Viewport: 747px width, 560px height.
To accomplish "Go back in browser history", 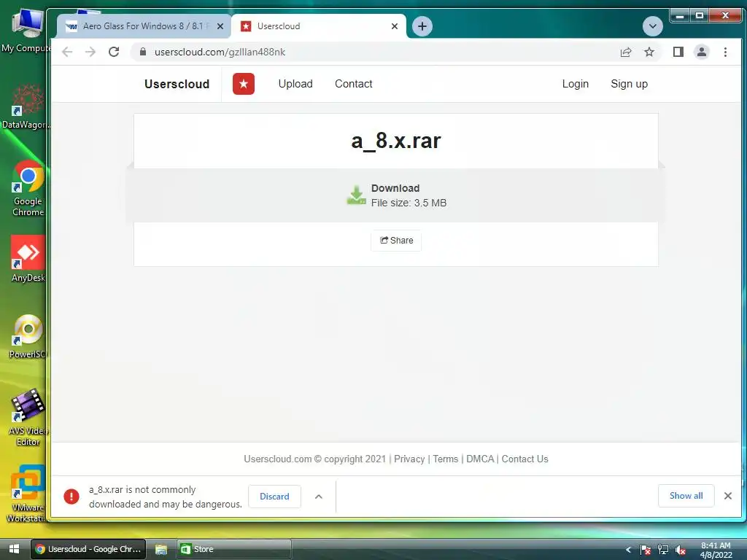I will pos(67,52).
